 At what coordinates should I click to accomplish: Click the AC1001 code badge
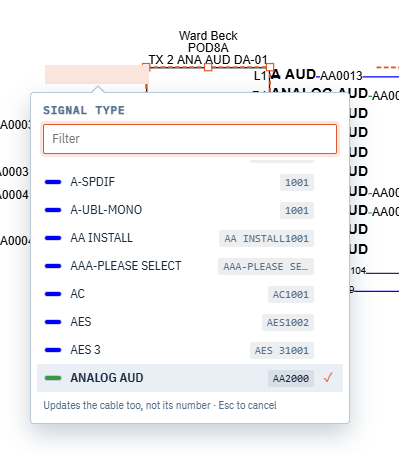click(291, 294)
